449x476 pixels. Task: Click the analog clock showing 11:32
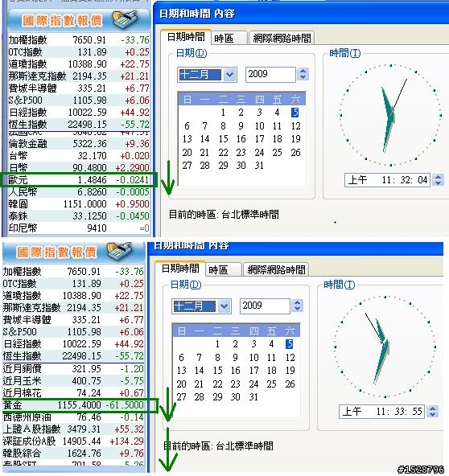[x=391, y=115]
